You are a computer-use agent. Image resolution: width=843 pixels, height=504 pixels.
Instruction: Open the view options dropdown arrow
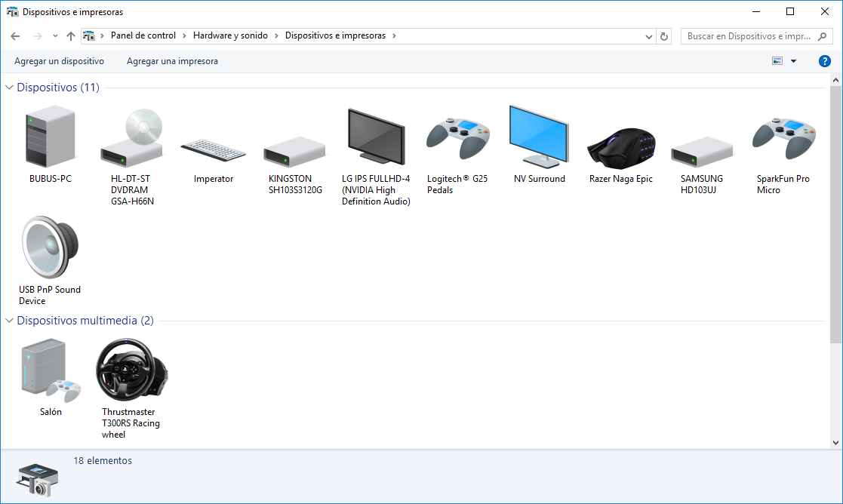(793, 61)
